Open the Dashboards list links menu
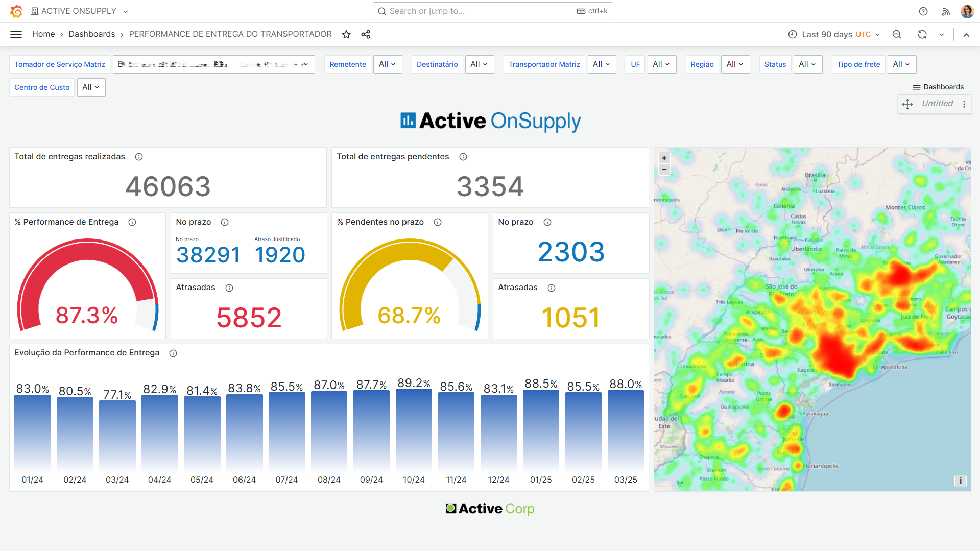 938,87
